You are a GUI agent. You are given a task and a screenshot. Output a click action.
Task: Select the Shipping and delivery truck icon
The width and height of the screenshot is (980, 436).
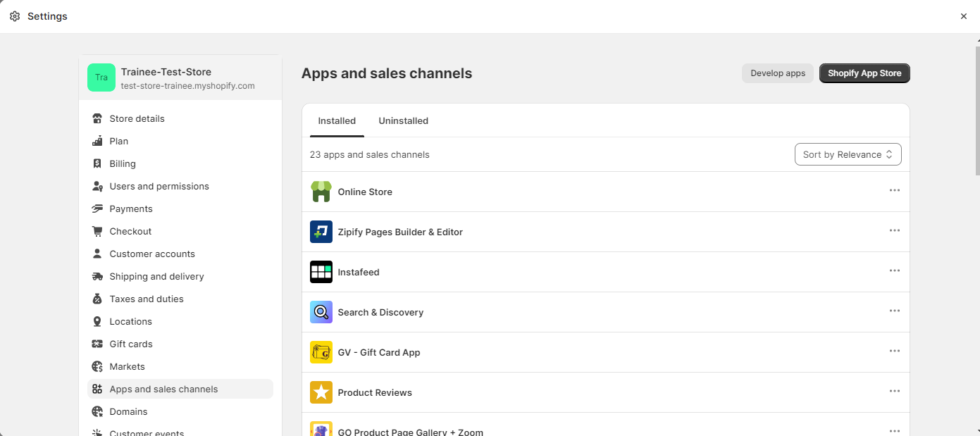[x=97, y=276]
